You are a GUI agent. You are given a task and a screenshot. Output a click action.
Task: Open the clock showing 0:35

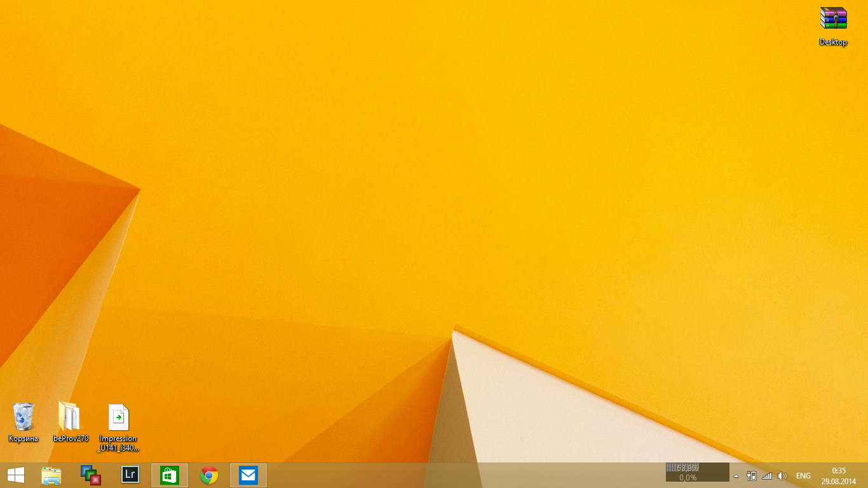pos(839,471)
